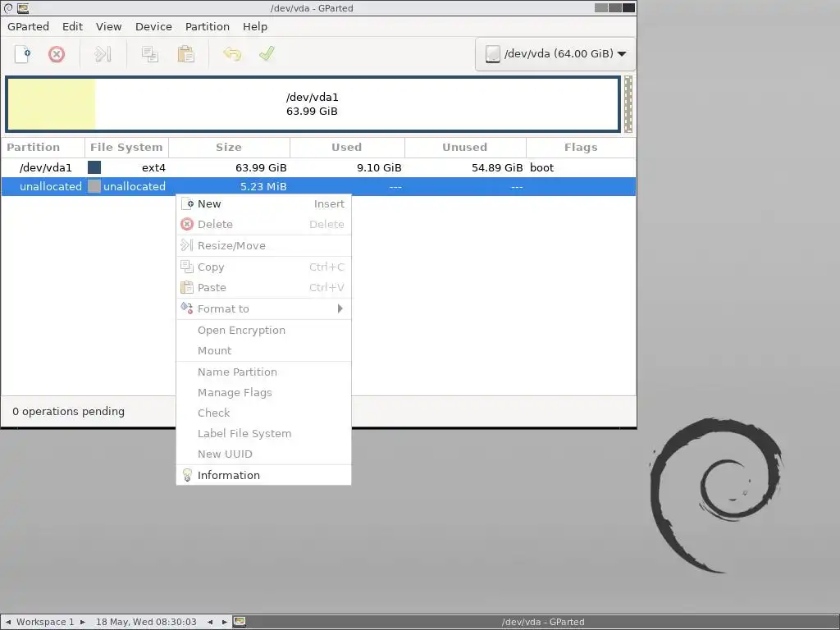Open the Edit menu
The height and width of the screenshot is (630, 840).
tap(72, 26)
